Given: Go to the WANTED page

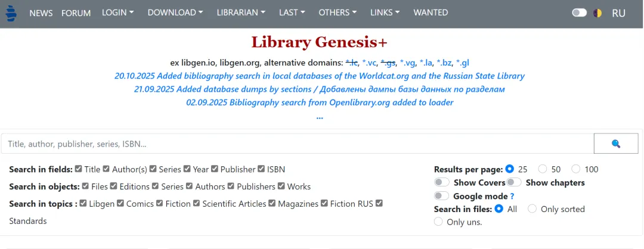Looking at the screenshot, I should coord(431,13).
